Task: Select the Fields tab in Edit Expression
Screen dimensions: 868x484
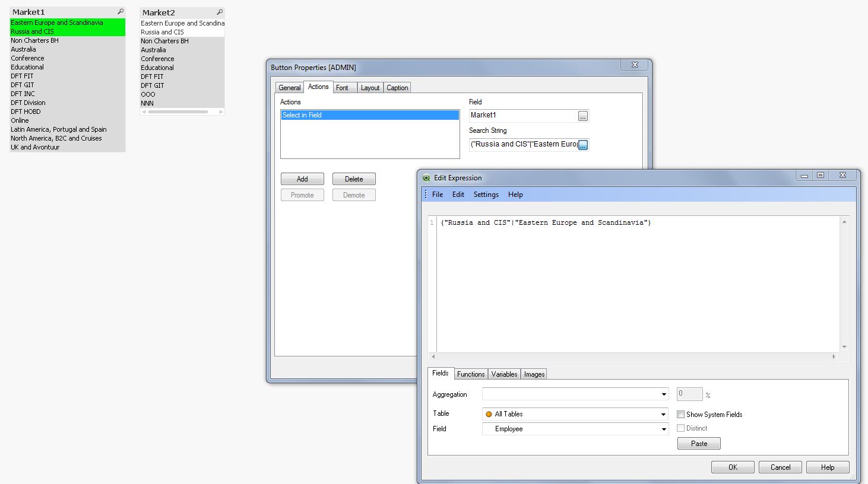Action: pos(441,373)
